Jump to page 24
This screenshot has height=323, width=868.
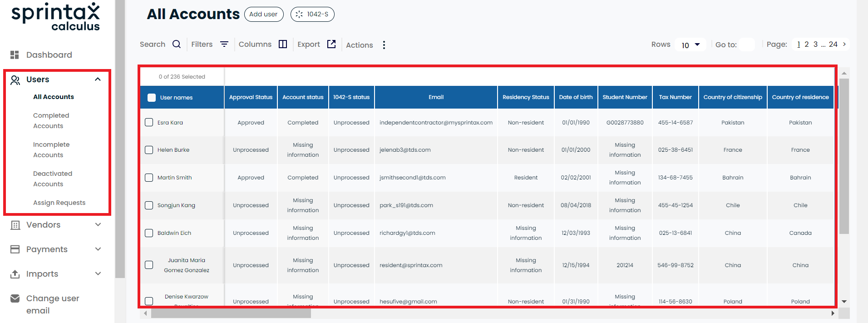[833, 44]
